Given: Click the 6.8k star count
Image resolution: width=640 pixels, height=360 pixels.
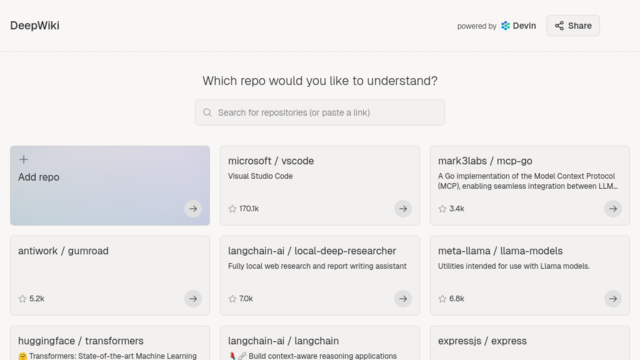Looking at the screenshot, I should [x=457, y=299].
